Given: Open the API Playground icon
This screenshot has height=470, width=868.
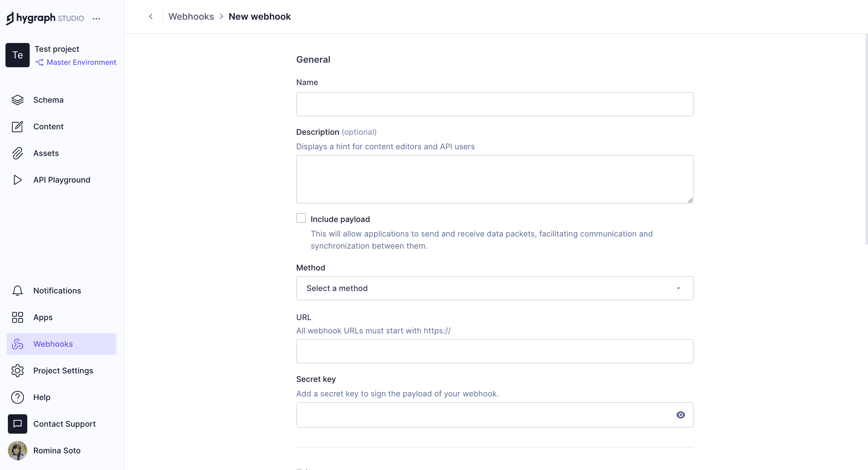Looking at the screenshot, I should pos(18,180).
